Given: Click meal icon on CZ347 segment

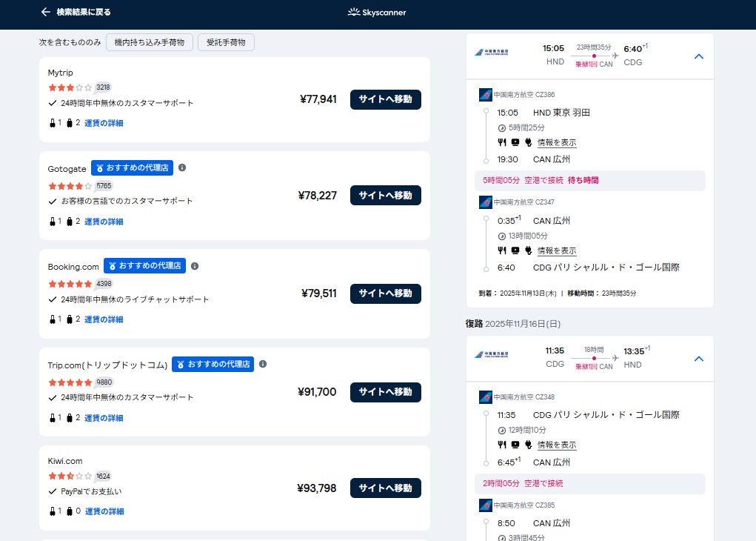Looking at the screenshot, I should pos(502,250).
